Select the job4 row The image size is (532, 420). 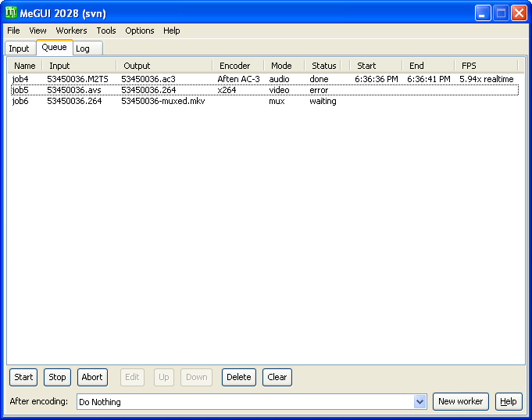[x=263, y=79]
